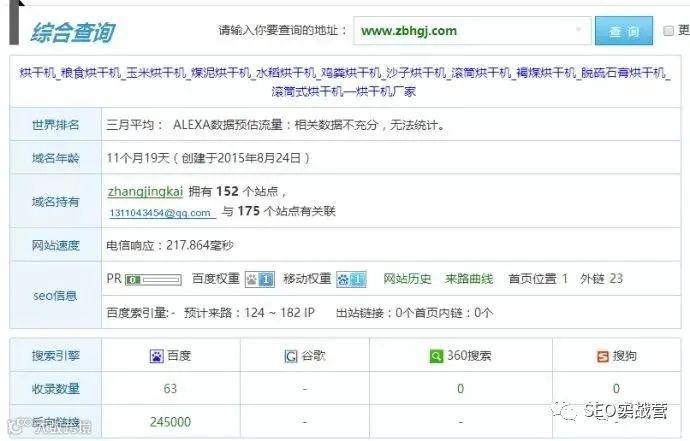Viewport: 690px width, 441px height.
Task: Click the Baidu indexed count 63
Action: (x=170, y=389)
